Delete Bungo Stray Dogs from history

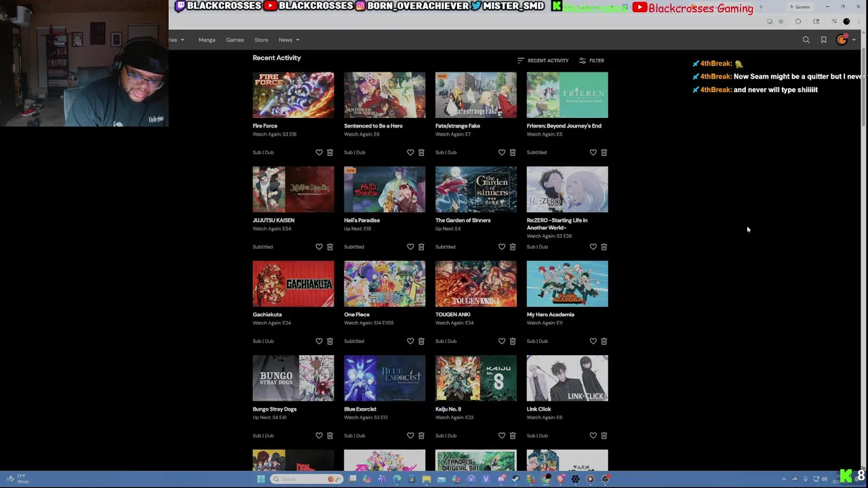click(330, 436)
